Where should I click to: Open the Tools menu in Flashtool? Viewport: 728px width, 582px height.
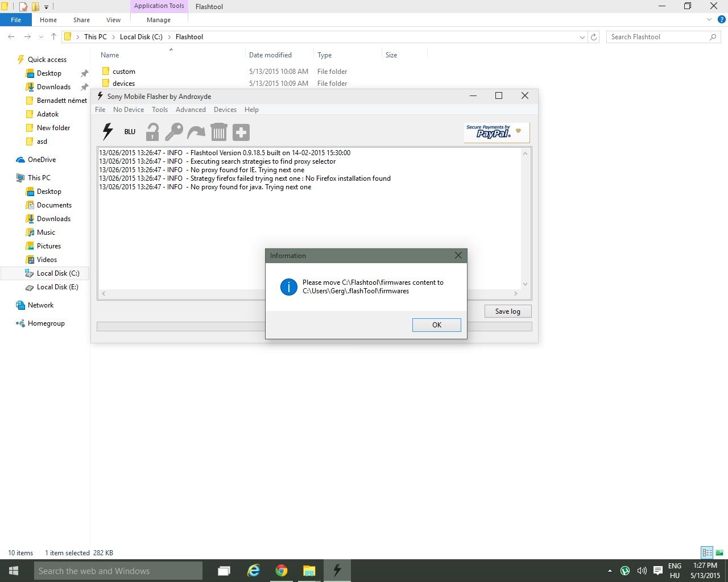[160, 110]
